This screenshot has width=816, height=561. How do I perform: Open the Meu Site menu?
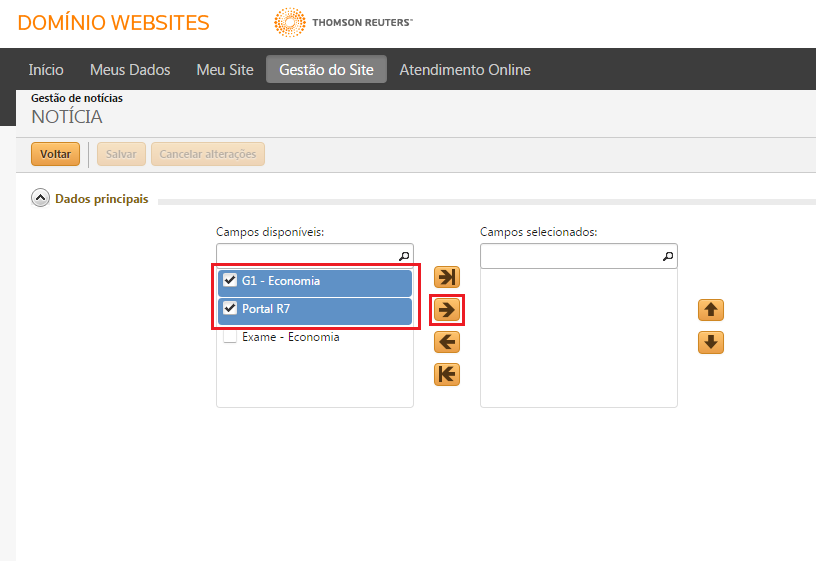click(x=225, y=69)
